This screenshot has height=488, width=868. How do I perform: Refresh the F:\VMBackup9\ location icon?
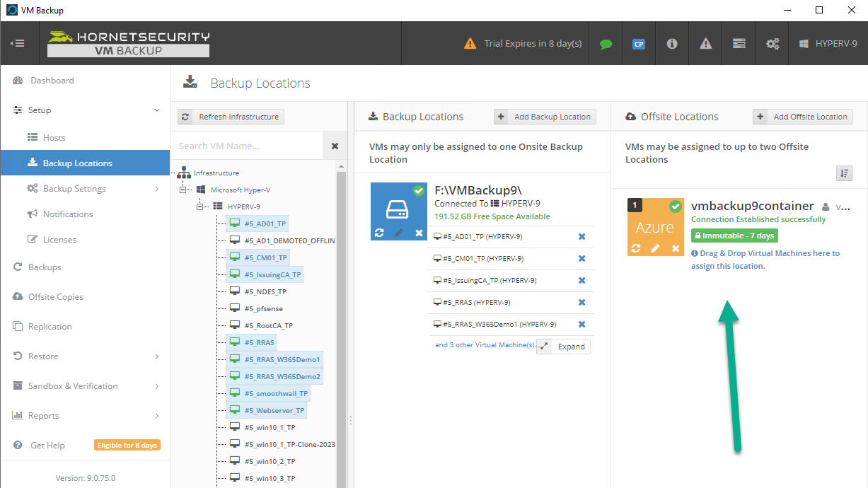click(x=379, y=233)
